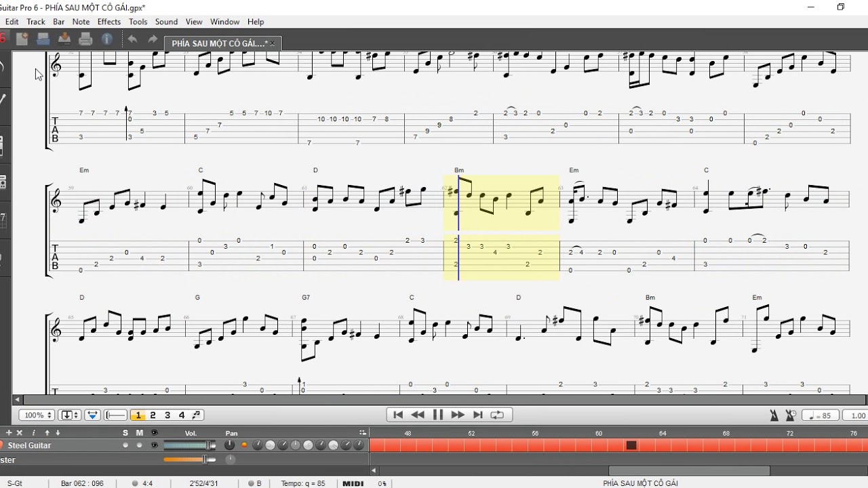Open the Note menu
This screenshot has width=868, height=488.
coord(81,22)
